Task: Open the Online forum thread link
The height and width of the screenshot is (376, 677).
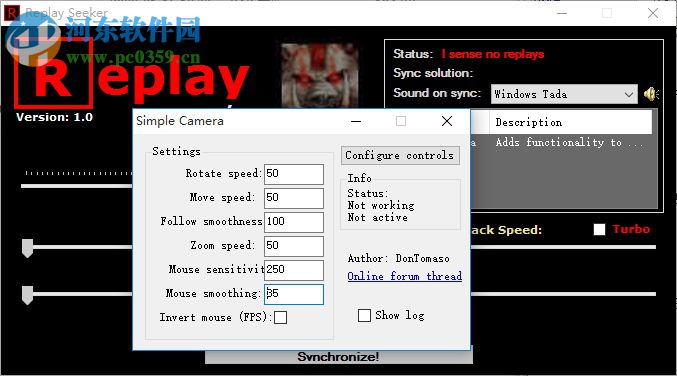Action: point(405,276)
